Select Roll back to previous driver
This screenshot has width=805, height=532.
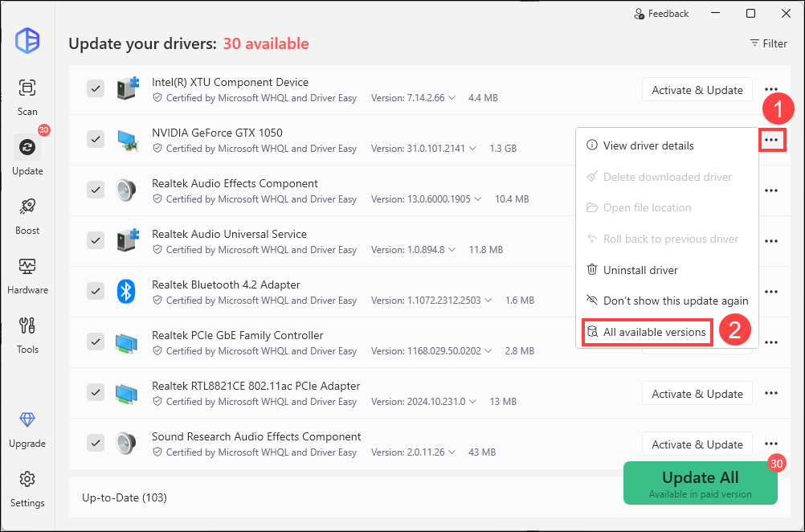(x=667, y=239)
